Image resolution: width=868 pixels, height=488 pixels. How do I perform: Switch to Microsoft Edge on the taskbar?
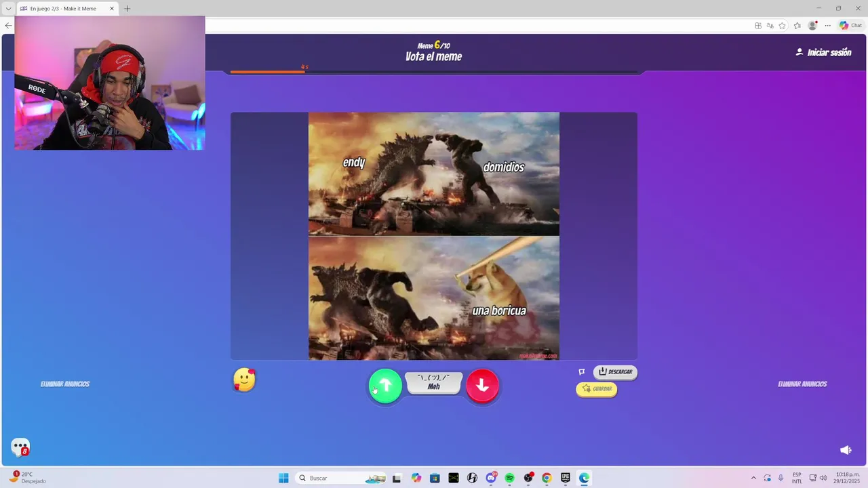point(584,478)
